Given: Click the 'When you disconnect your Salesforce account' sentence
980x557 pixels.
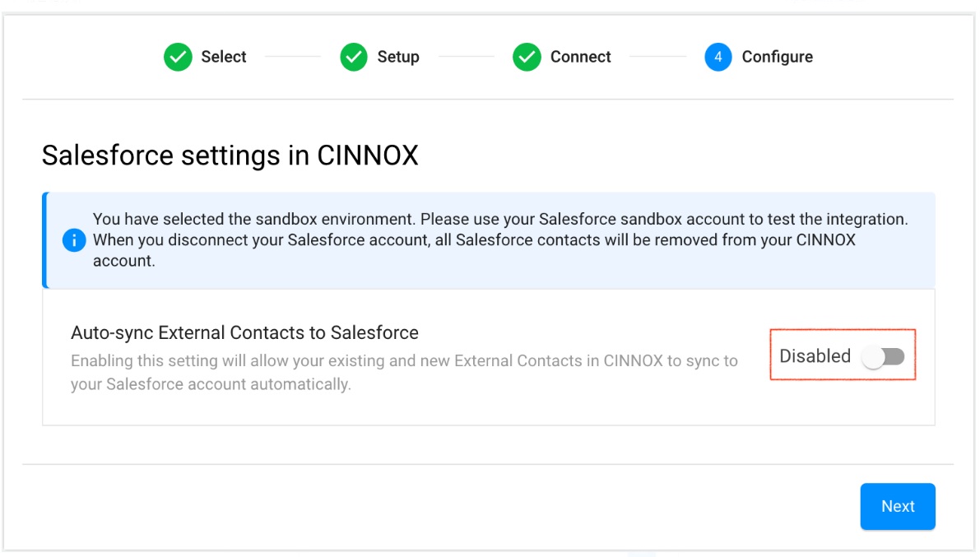Looking at the screenshot, I should (473, 240).
